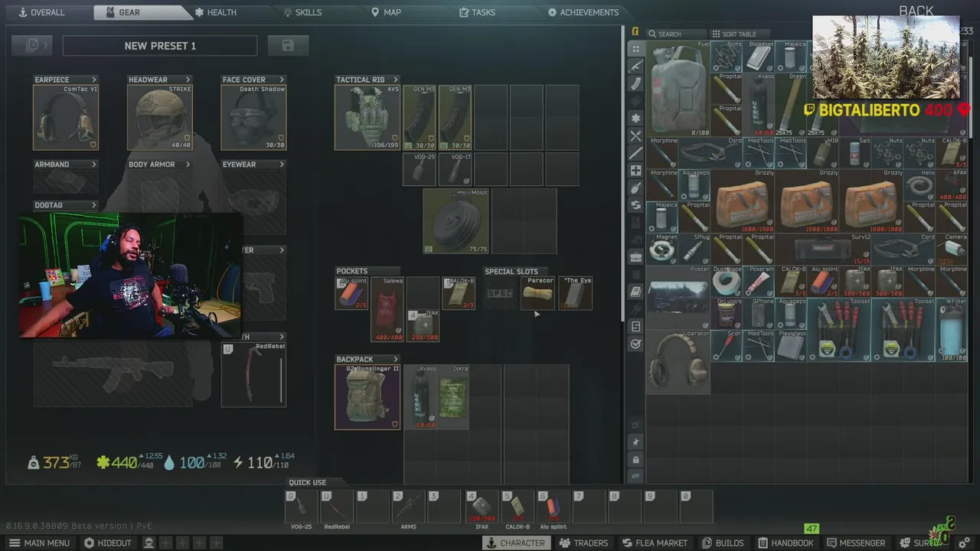Image resolution: width=980 pixels, height=551 pixels.
Task: Select the Poster item in stash
Action: [x=678, y=298]
